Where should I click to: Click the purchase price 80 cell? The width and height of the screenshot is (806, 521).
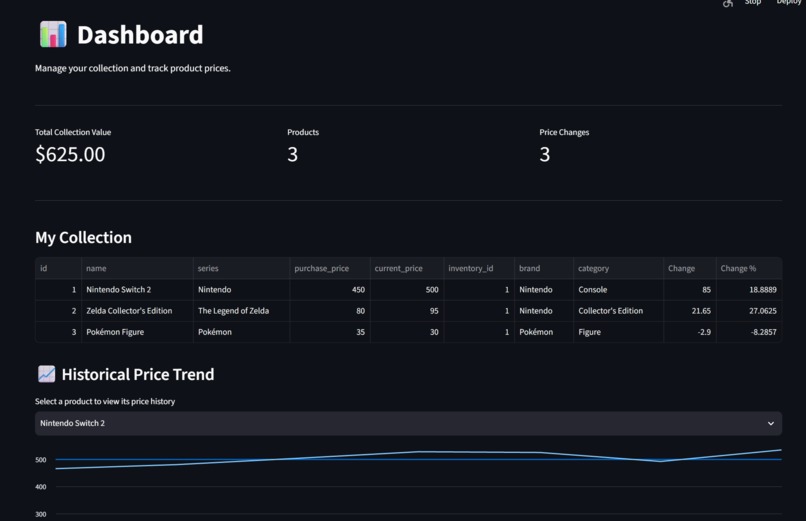329,311
